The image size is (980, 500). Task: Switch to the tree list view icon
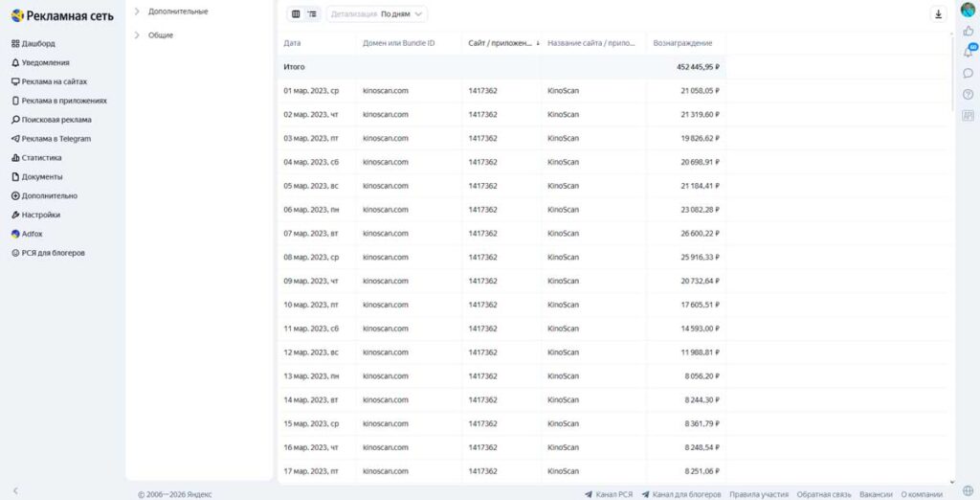point(312,13)
